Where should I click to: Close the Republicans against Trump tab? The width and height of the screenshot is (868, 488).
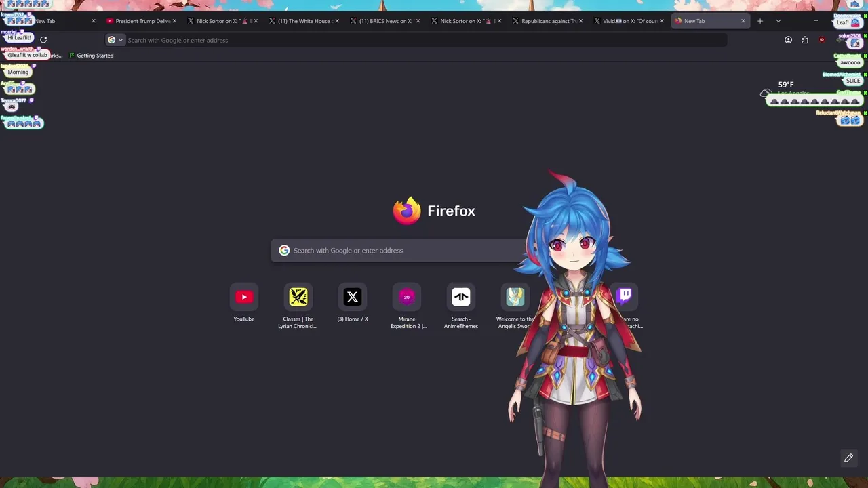coord(580,21)
